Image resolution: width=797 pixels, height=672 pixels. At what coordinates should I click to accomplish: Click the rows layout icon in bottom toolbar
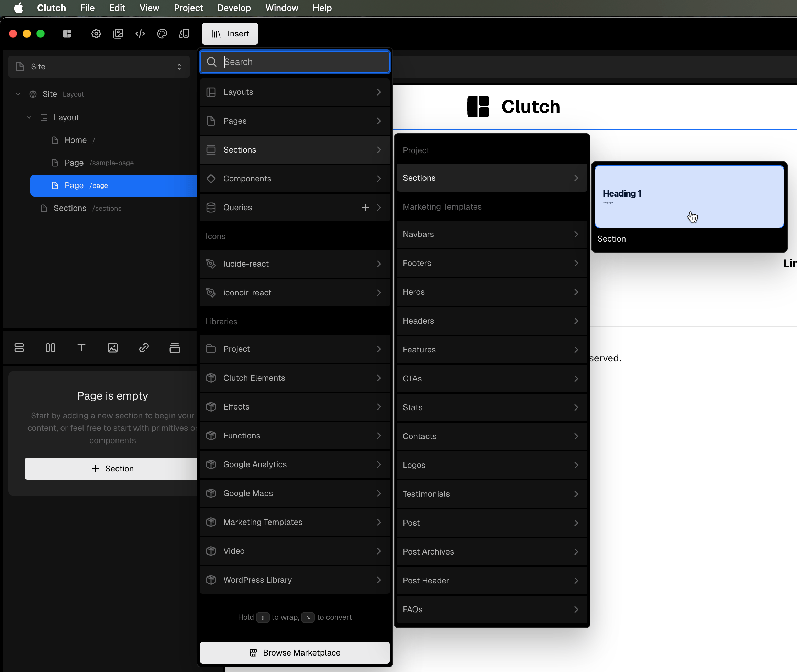19,347
